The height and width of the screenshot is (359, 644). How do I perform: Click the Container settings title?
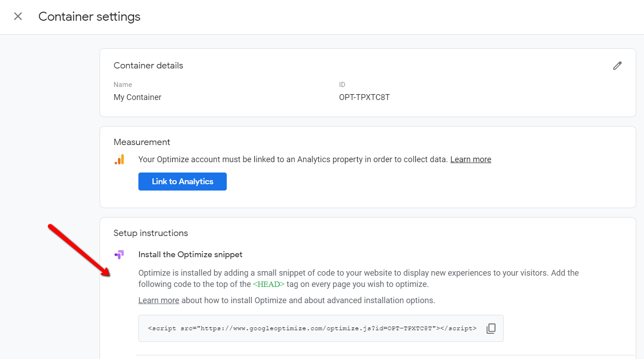point(89,17)
